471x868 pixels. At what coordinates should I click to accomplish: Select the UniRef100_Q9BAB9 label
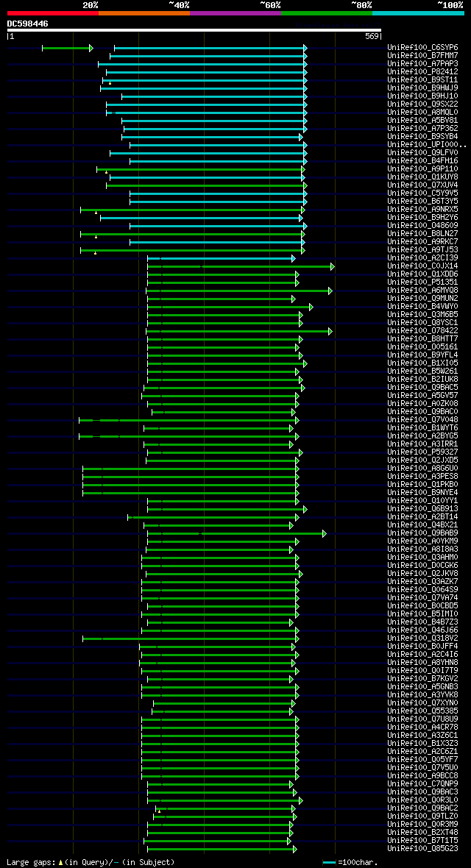click(422, 532)
